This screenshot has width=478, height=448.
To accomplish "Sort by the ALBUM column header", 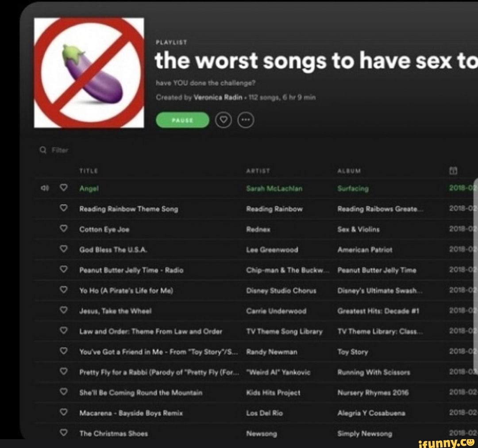I will (x=349, y=171).
